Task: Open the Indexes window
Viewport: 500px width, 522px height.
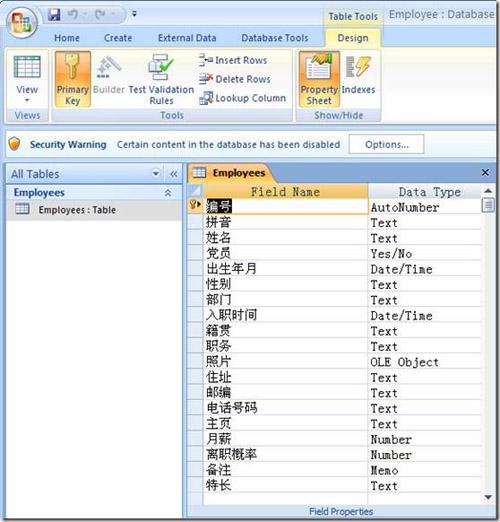Action: pos(358,76)
